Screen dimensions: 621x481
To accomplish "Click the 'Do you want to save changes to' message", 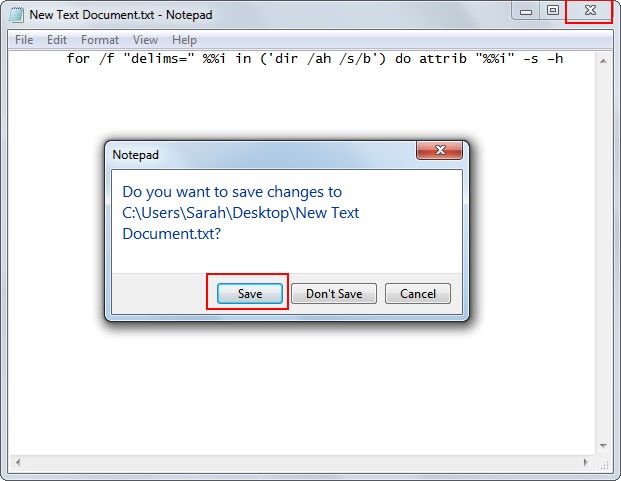I will (x=241, y=213).
